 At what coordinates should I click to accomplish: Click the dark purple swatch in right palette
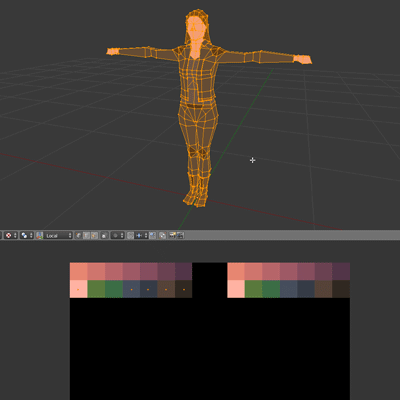(341, 271)
